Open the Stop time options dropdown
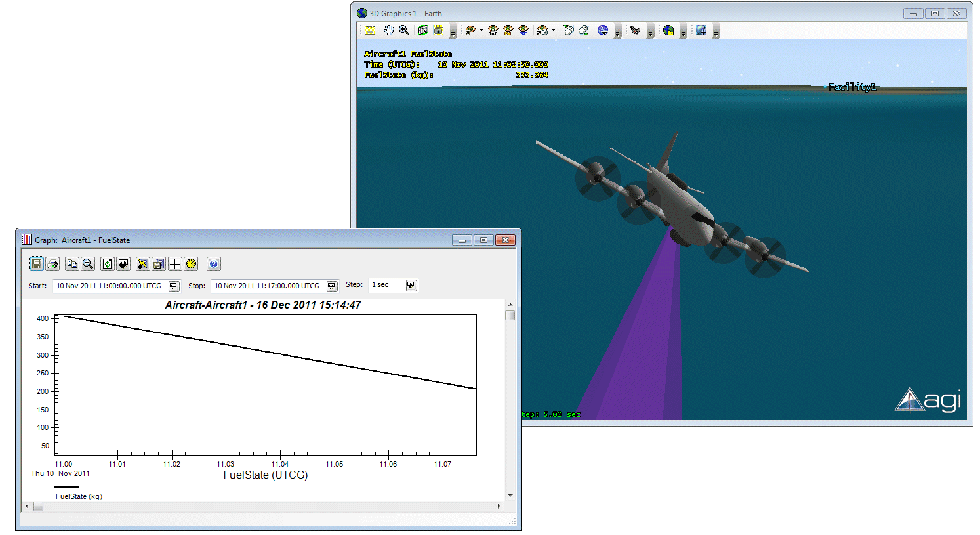This screenshot has width=980, height=535. point(332,286)
